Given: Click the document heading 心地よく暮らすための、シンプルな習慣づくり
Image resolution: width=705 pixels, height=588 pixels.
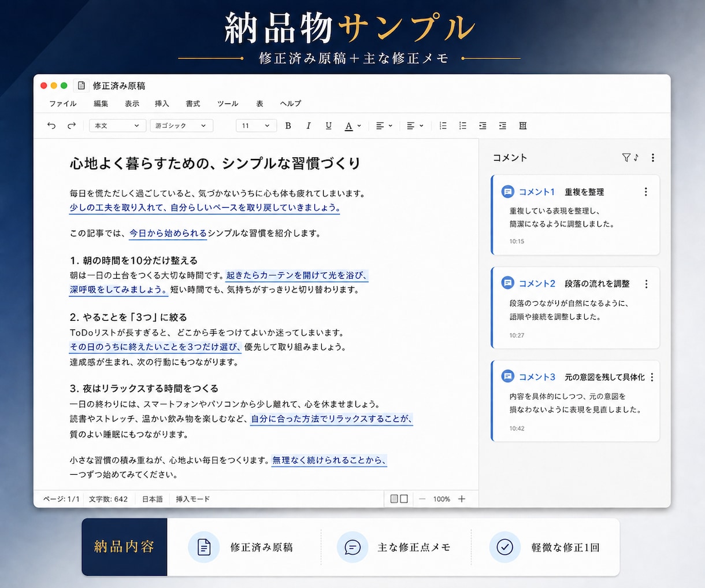Looking at the screenshot, I should [215, 164].
